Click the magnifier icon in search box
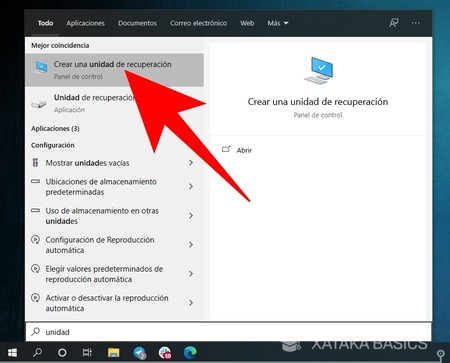The image size is (450, 363). [x=35, y=331]
